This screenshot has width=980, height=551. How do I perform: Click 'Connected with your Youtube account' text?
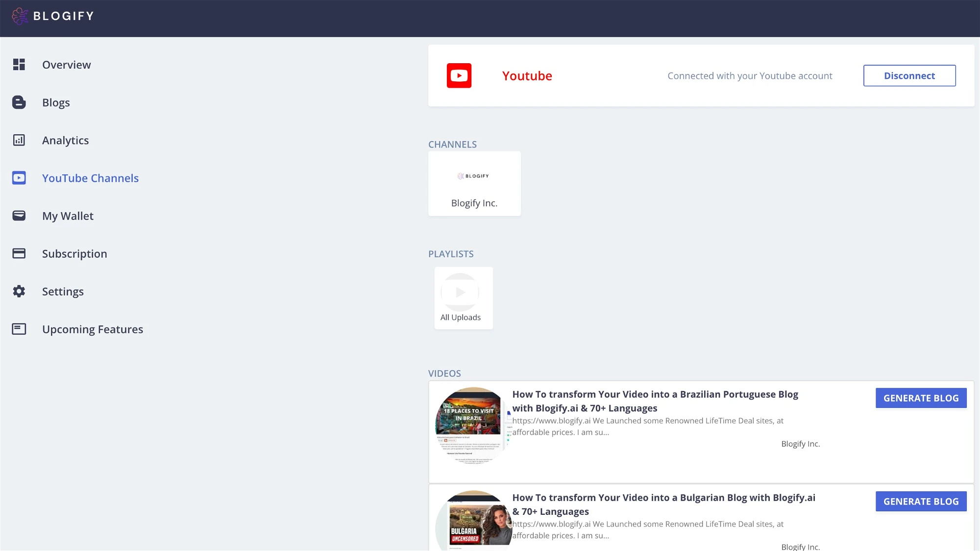[x=750, y=75]
